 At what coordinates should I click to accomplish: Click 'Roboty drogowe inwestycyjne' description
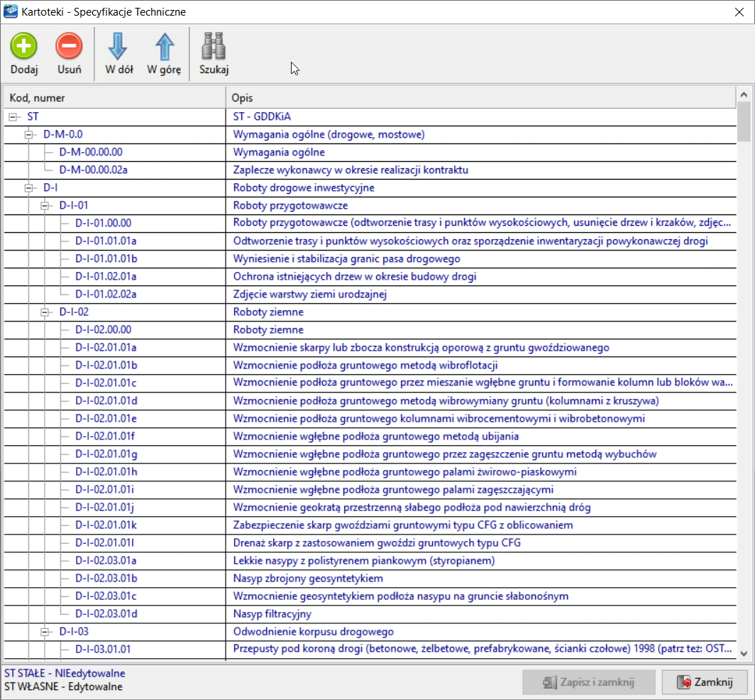pos(304,188)
